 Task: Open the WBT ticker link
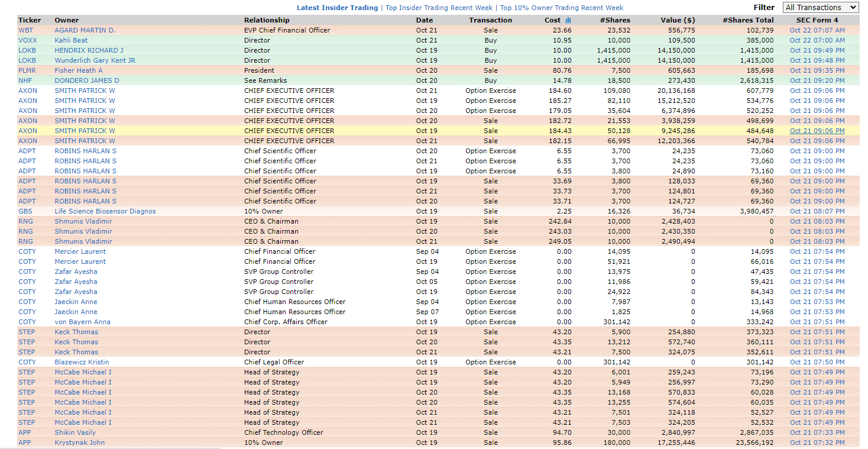point(26,30)
